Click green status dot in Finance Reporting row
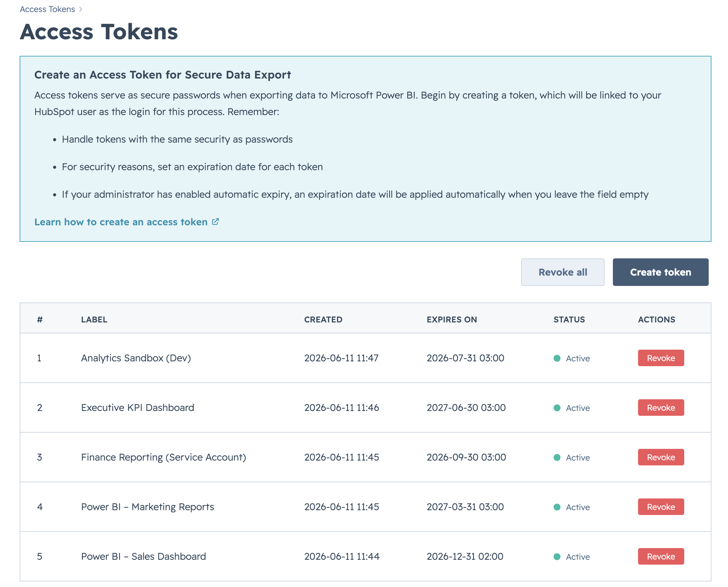Image resolution: width=728 pixels, height=587 pixels. point(557,457)
